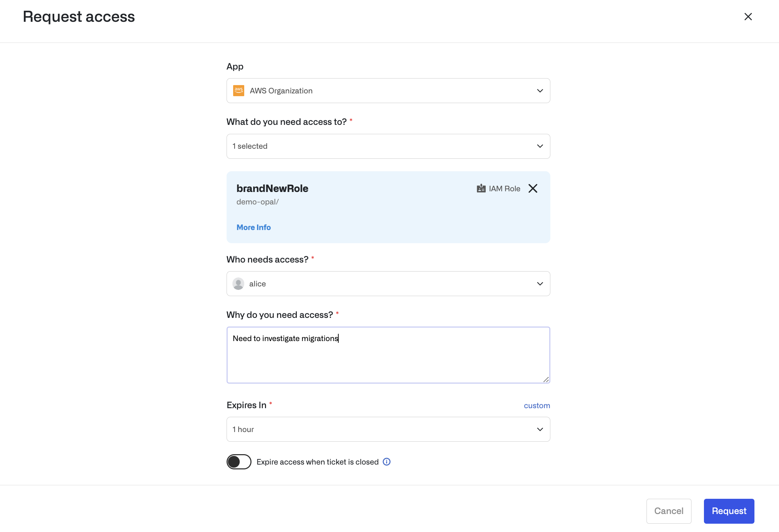Open the AWS Organization app dropdown
The image size is (779, 532).
tap(388, 91)
